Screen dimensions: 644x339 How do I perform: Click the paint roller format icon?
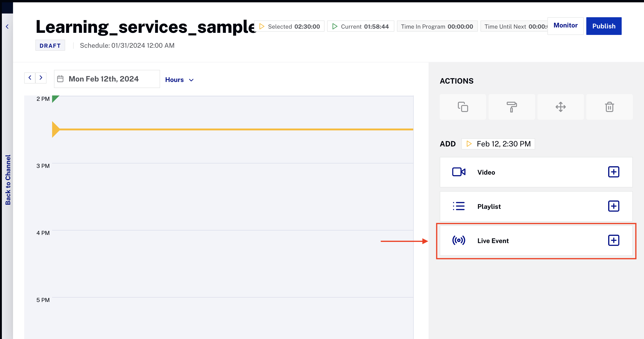coord(511,107)
